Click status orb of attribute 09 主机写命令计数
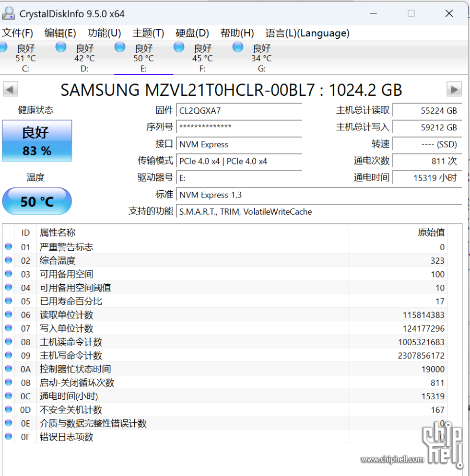The height and width of the screenshot is (476, 470). click(9, 355)
